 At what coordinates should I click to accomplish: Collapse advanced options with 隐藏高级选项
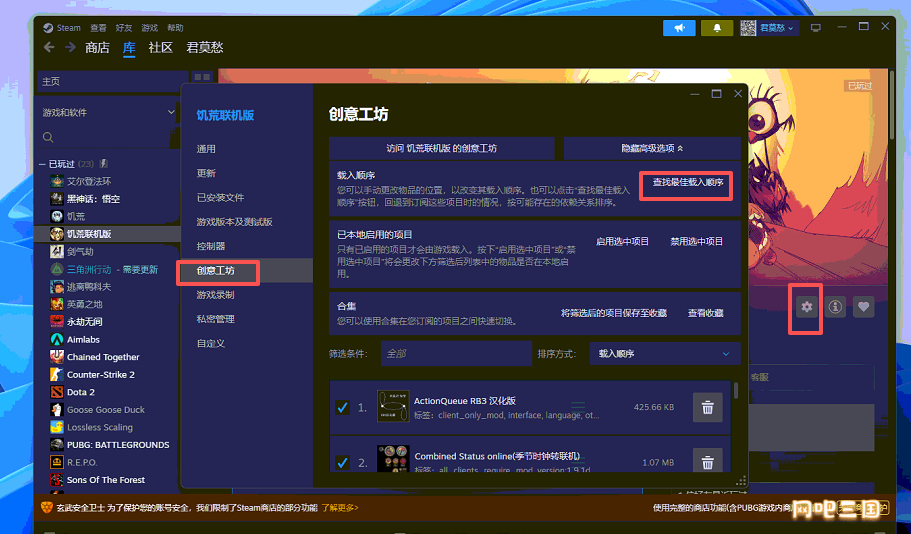click(652, 148)
